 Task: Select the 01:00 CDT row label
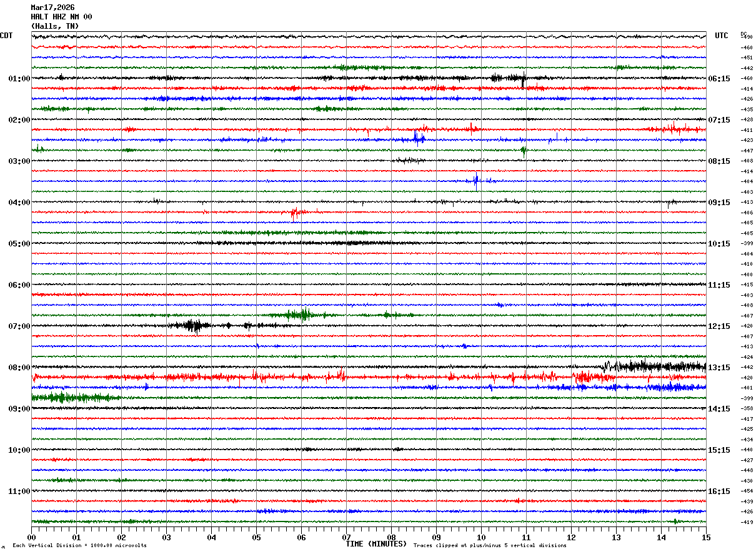point(19,78)
